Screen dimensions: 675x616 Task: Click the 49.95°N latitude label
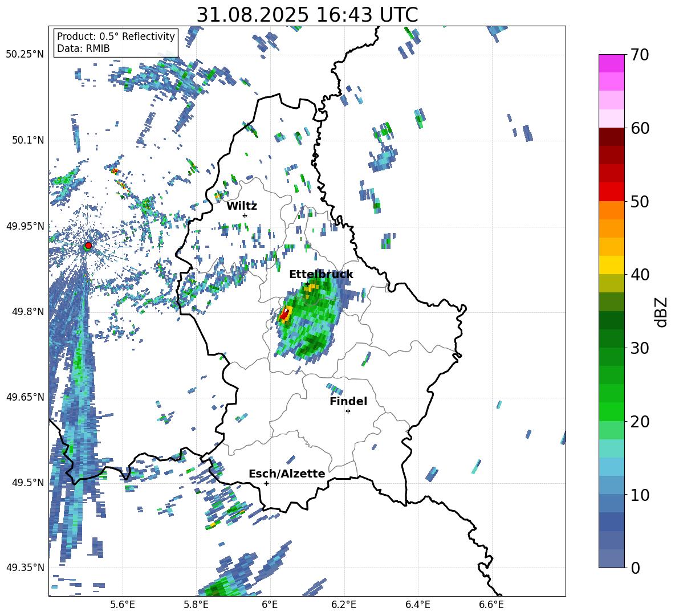tap(25, 226)
